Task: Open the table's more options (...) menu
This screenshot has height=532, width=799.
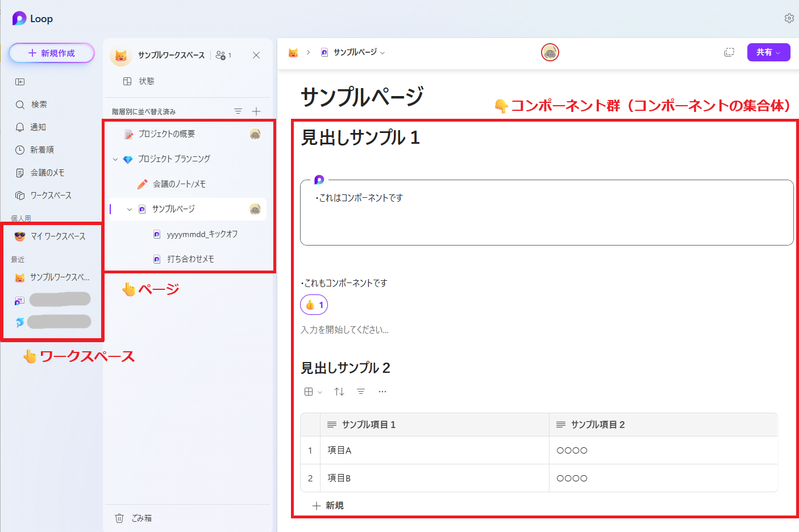Action: [382, 391]
